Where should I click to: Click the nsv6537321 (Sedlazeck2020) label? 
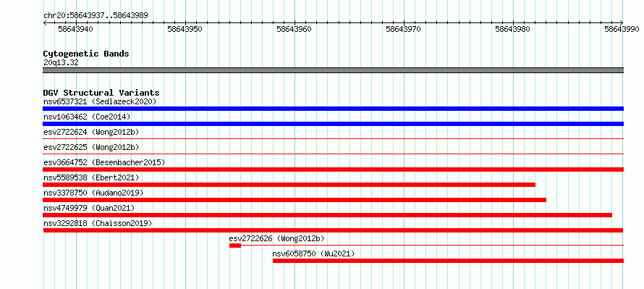[x=100, y=101]
